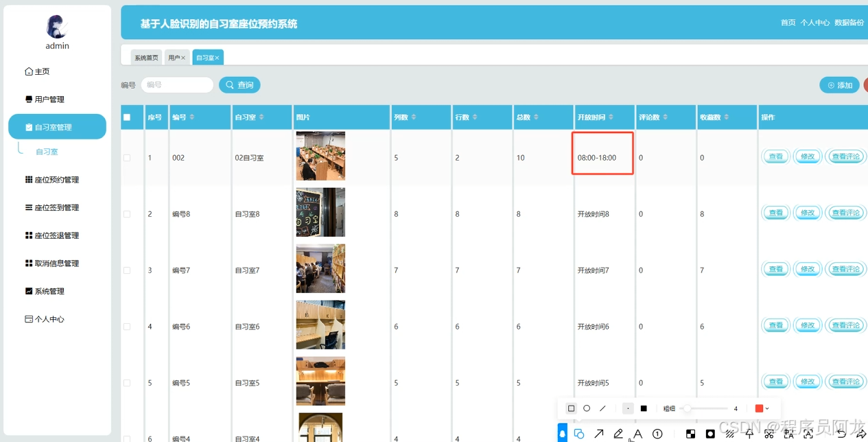Screen dimensions: 868x442
Task: Open 用户管理 in the sidebar
Action: coord(45,100)
